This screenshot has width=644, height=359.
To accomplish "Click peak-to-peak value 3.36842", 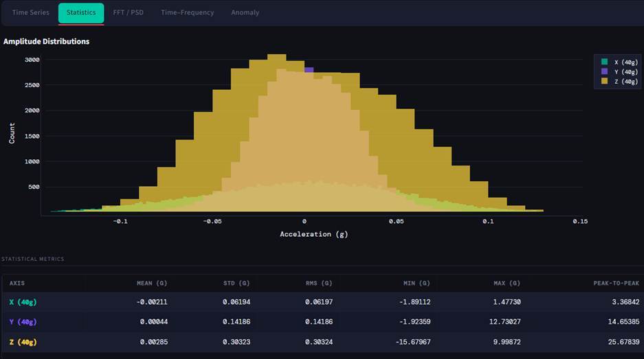I will click(625, 302).
